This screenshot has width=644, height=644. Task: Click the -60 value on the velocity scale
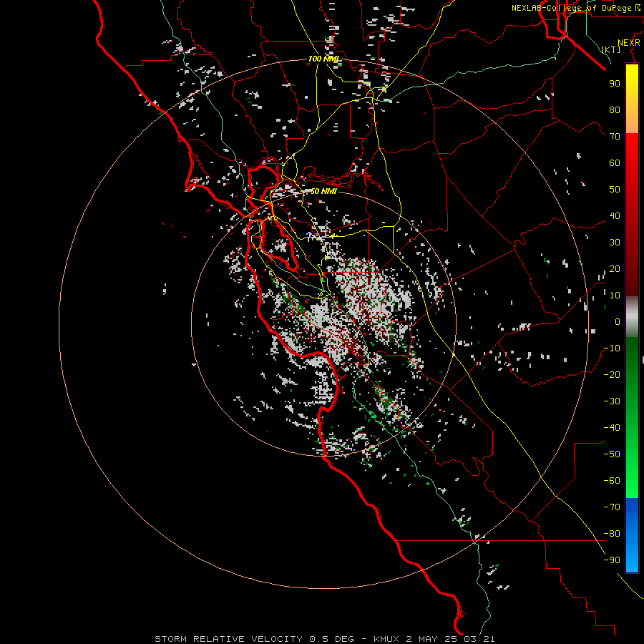pyautogui.click(x=612, y=481)
